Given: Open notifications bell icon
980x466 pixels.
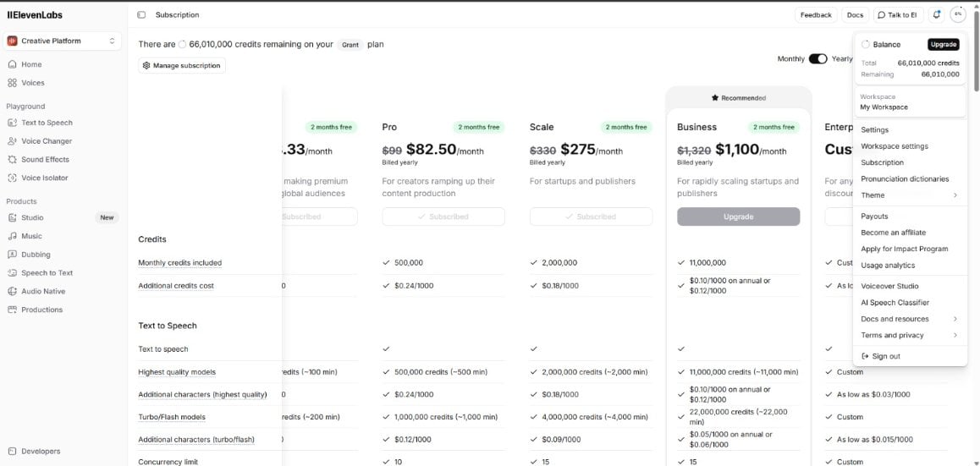Looking at the screenshot, I should (936, 15).
